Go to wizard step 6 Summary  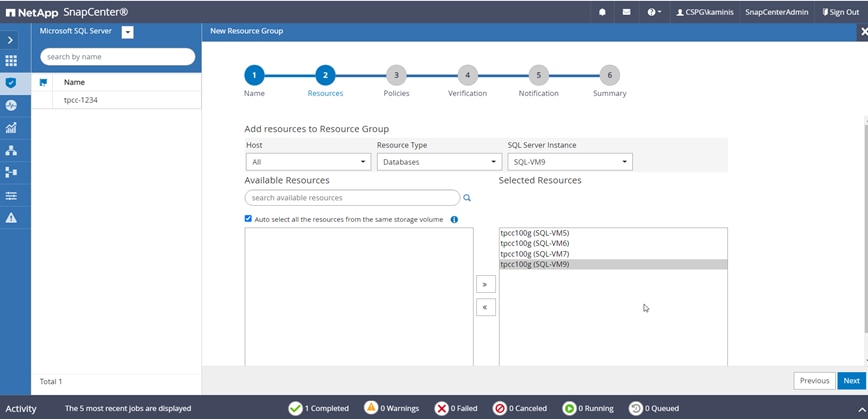coord(609,75)
